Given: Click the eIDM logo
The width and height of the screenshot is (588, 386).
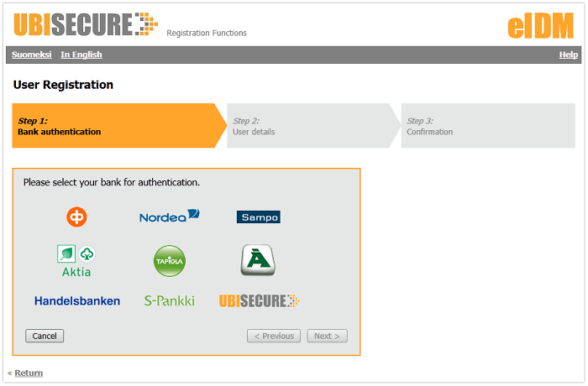Looking at the screenshot, I should [x=540, y=26].
